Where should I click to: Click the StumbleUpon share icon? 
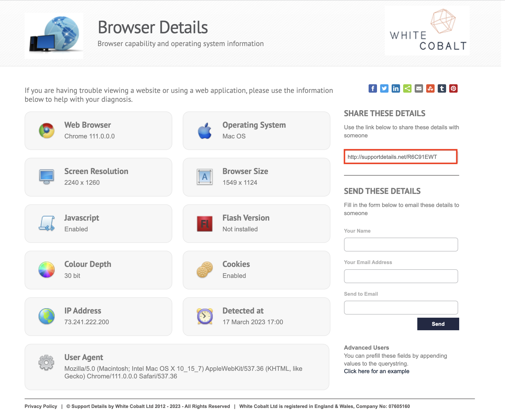tap(430, 88)
